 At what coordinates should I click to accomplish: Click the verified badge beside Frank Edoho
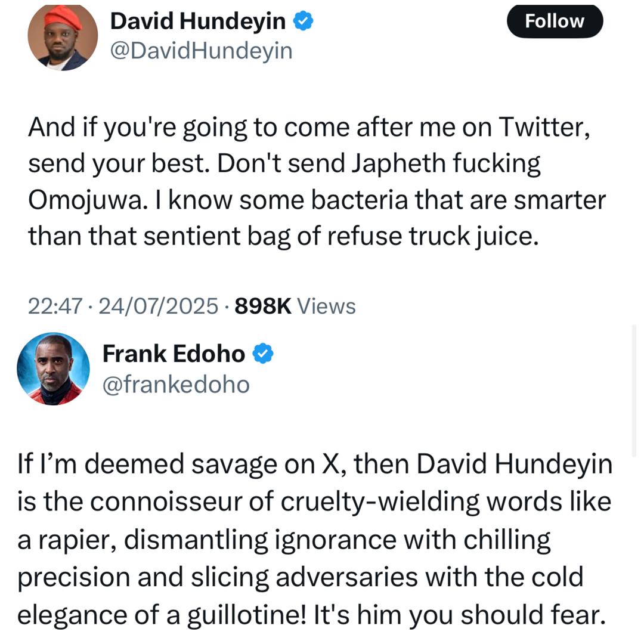click(x=263, y=354)
